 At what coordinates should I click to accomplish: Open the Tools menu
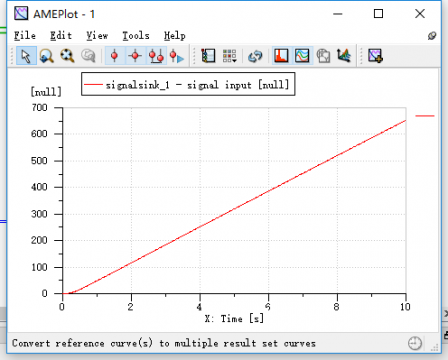pos(136,35)
